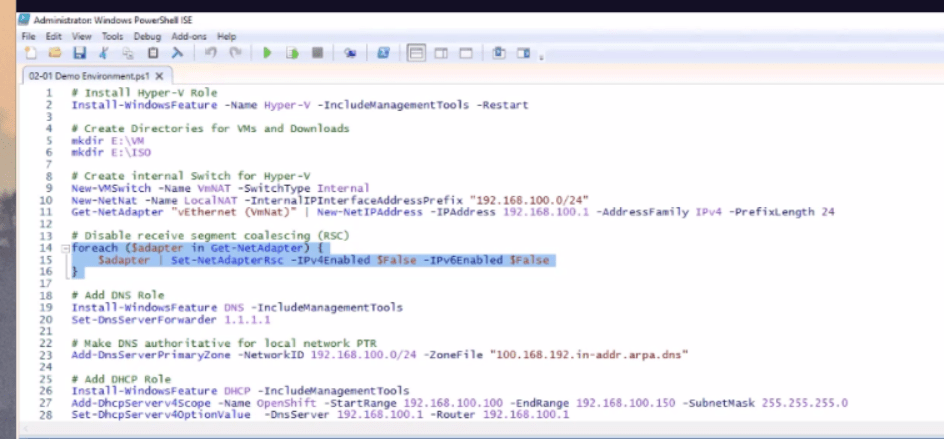Screen dimensions: 944x439
Task: Click the "# Add DHCP Role" comment
Action: 121,379
